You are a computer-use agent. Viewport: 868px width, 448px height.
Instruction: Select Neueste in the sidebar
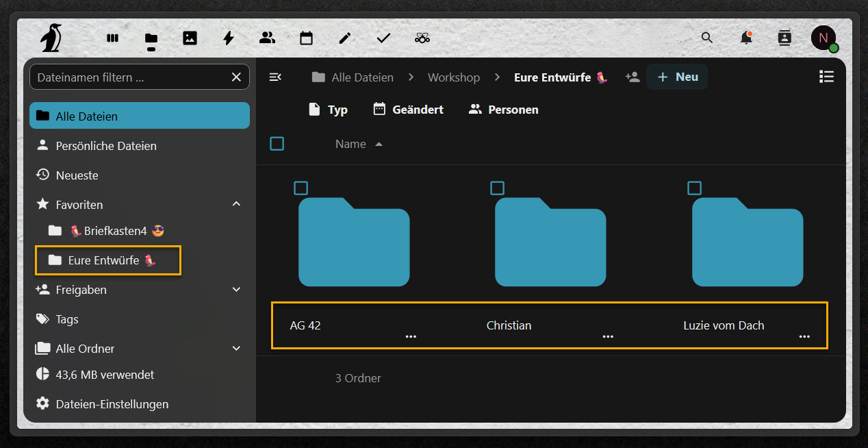77,175
